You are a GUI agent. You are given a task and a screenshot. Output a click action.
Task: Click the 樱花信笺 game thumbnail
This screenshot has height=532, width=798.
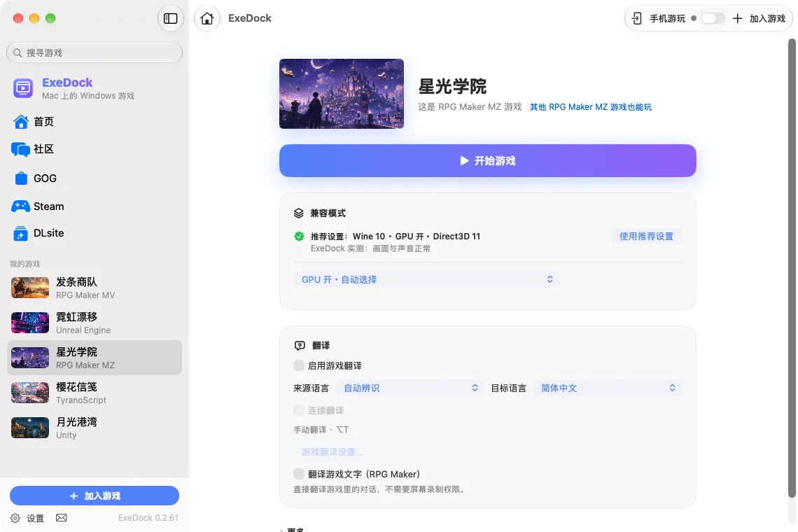(x=30, y=393)
